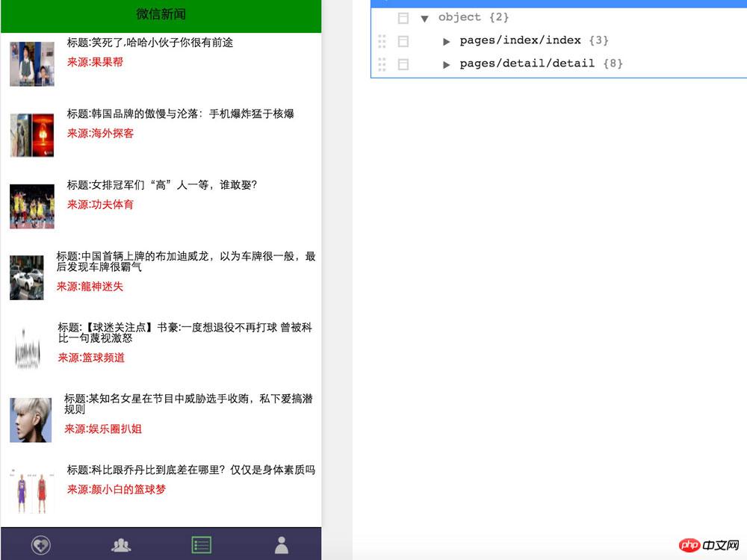The width and height of the screenshot is (747, 560).
Task: Select the heart-shaped health tab icon
Action: (40, 545)
